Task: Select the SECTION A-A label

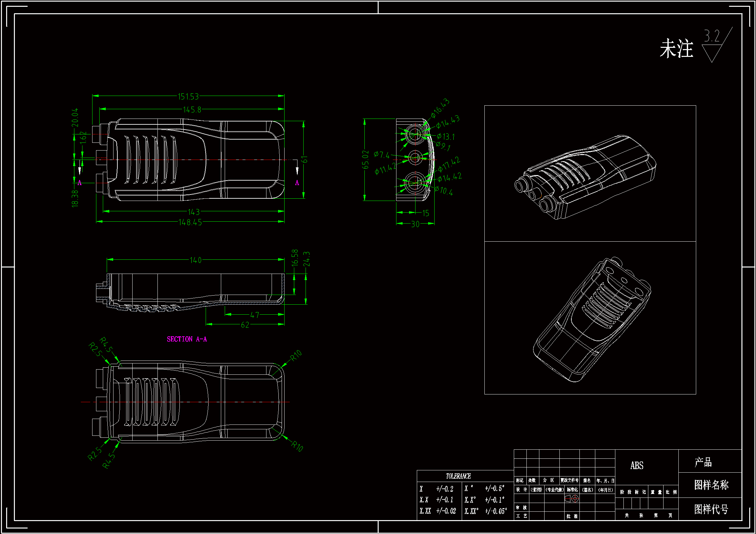Action: (187, 339)
